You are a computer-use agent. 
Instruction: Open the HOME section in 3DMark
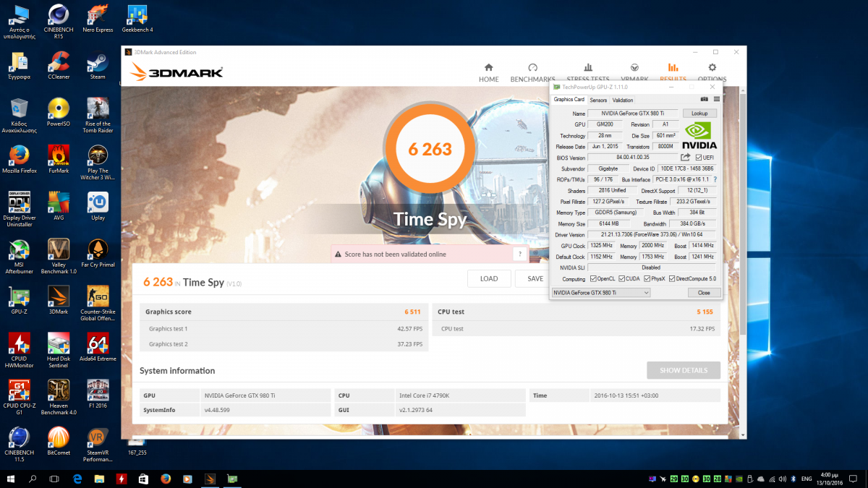[488, 72]
